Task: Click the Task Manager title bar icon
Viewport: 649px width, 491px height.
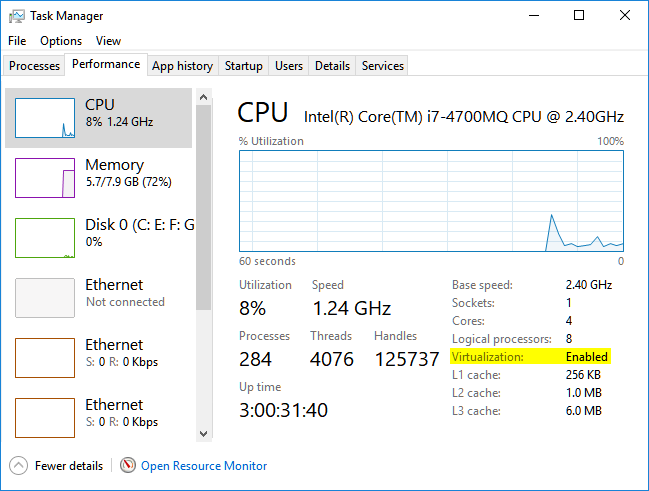Action: (x=17, y=16)
